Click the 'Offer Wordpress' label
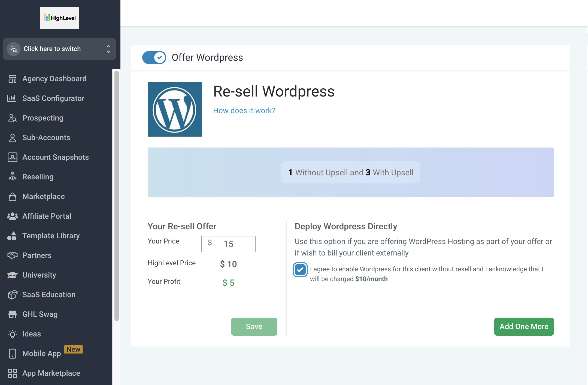This screenshot has width=588, height=385. [x=207, y=58]
